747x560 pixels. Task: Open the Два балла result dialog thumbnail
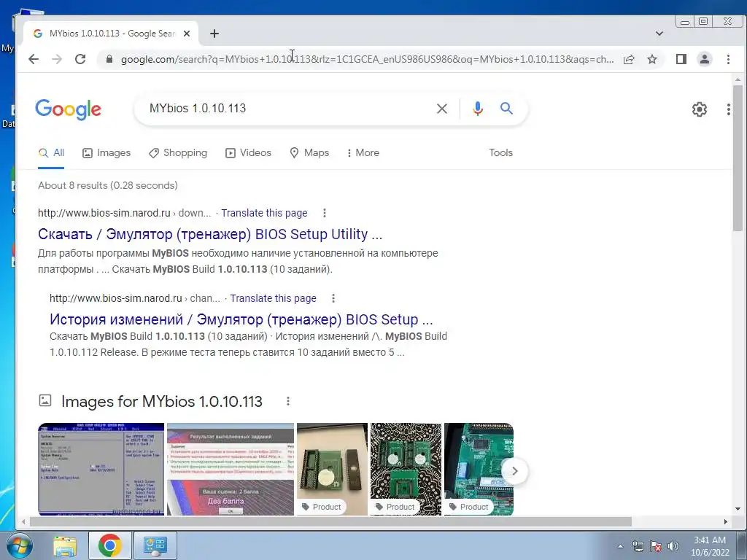coord(231,469)
